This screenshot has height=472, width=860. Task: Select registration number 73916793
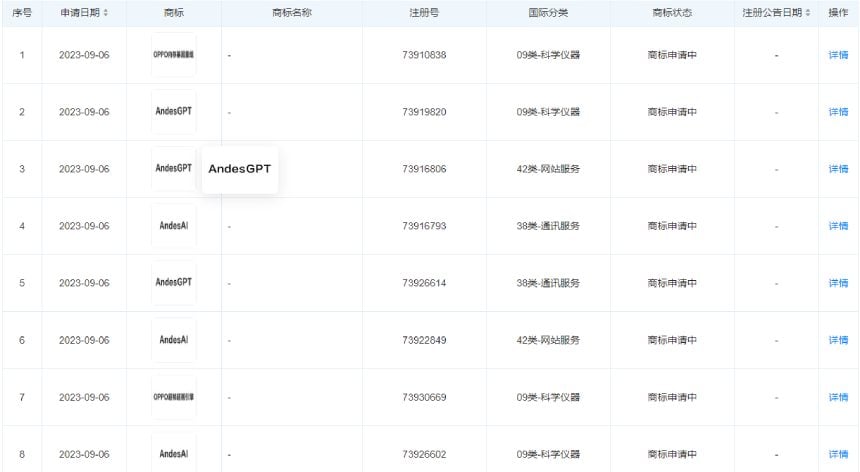coord(424,226)
